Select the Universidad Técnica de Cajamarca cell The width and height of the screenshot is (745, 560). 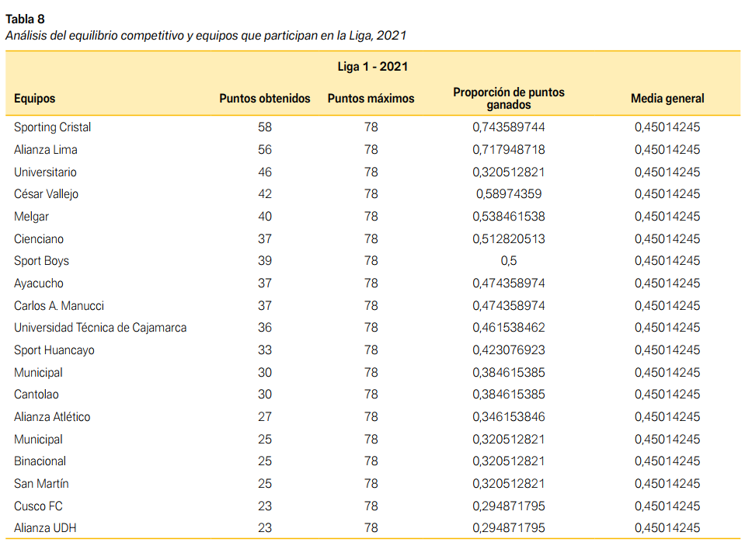[x=100, y=328]
